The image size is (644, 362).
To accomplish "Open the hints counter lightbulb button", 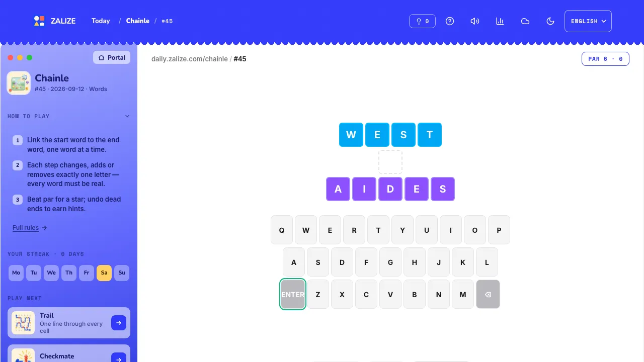I will 422,21.
